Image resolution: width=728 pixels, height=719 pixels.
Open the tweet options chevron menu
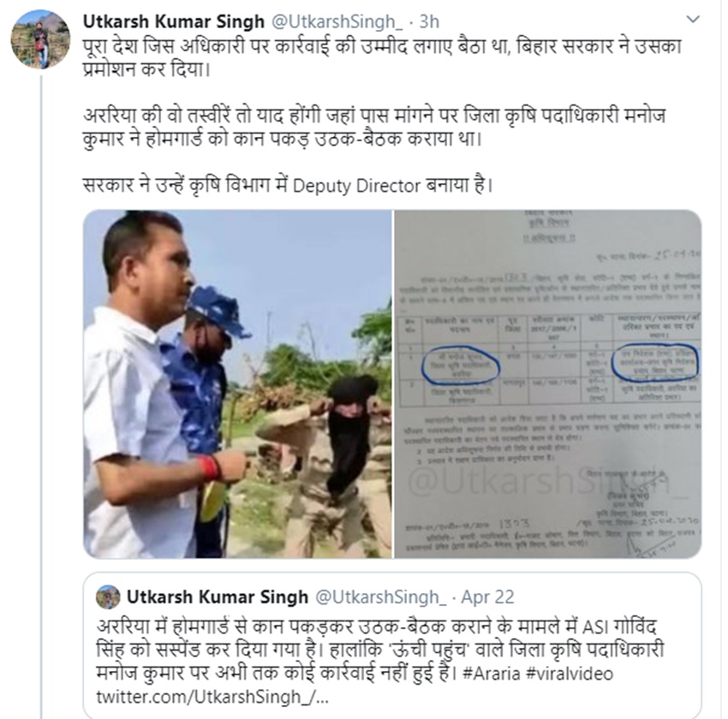tap(693, 20)
